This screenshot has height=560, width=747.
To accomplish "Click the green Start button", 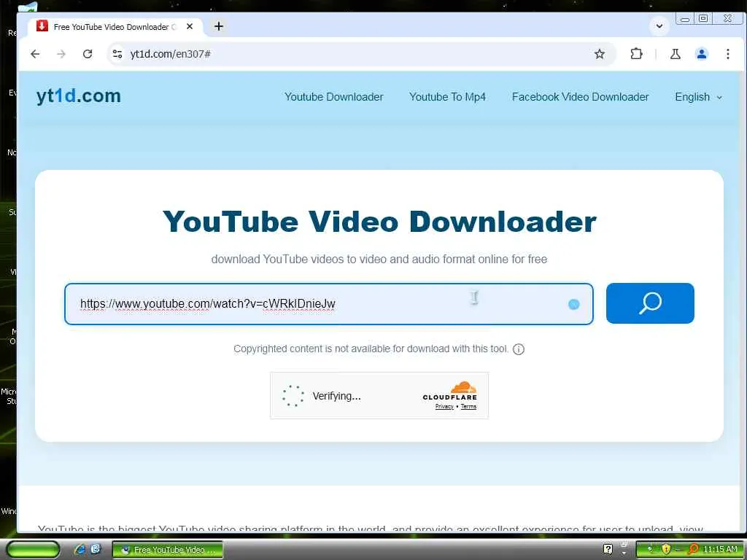I will 33,550.
